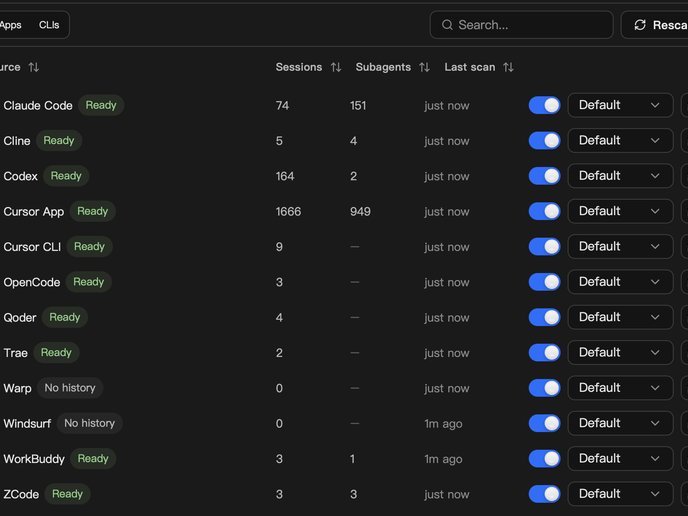Expand the Codex Default dropdown
688x516 pixels.
coord(620,176)
